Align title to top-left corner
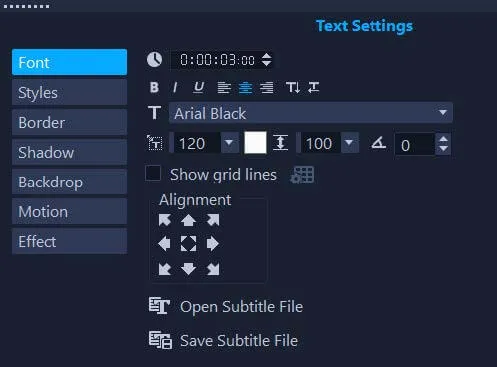The width and height of the screenshot is (497, 367). pyautogui.click(x=165, y=220)
